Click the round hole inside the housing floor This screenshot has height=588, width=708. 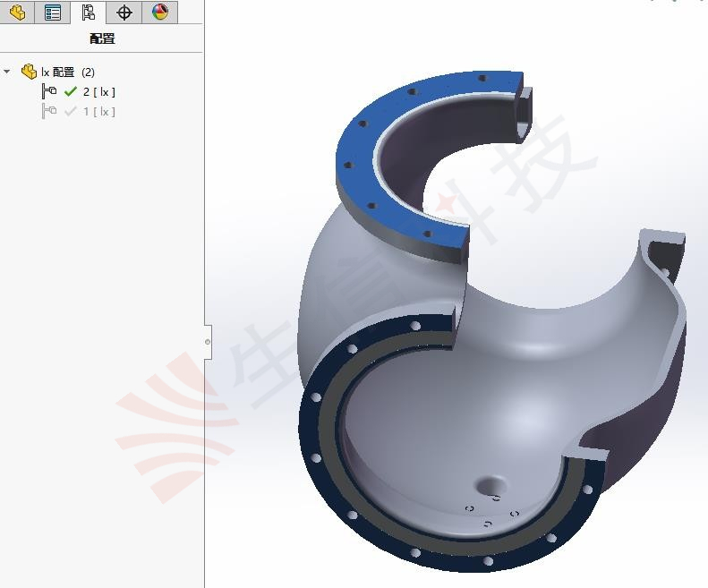pos(490,486)
